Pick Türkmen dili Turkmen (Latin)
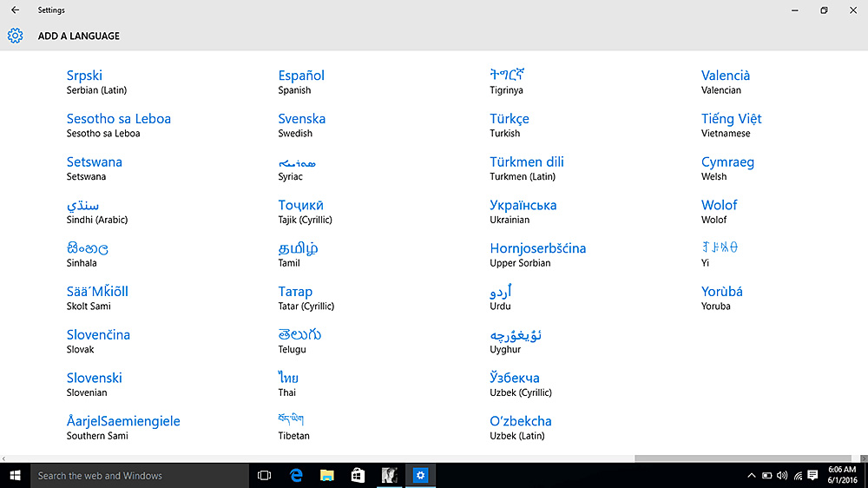 (x=527, y=168)
